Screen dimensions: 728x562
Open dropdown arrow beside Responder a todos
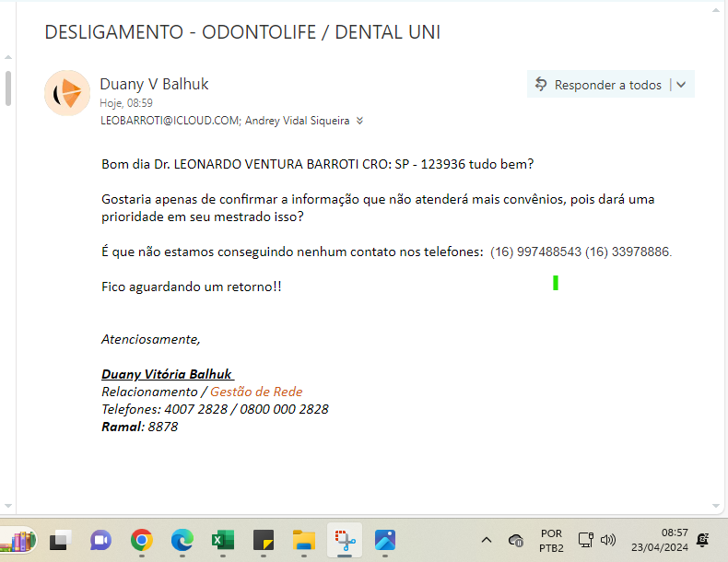click(x=682, y=85)
